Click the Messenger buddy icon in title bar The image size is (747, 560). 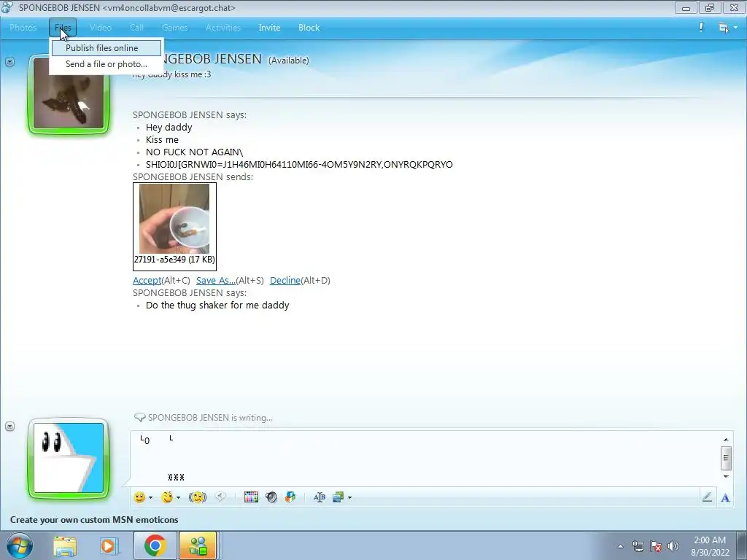[7, 7]
